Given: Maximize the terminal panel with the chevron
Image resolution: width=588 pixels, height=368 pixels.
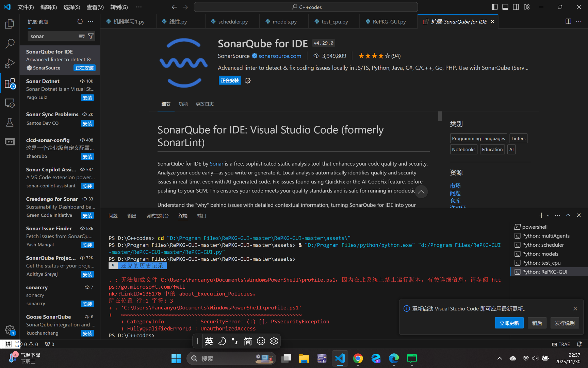Looking at the screenshot, I should (568, 215).
